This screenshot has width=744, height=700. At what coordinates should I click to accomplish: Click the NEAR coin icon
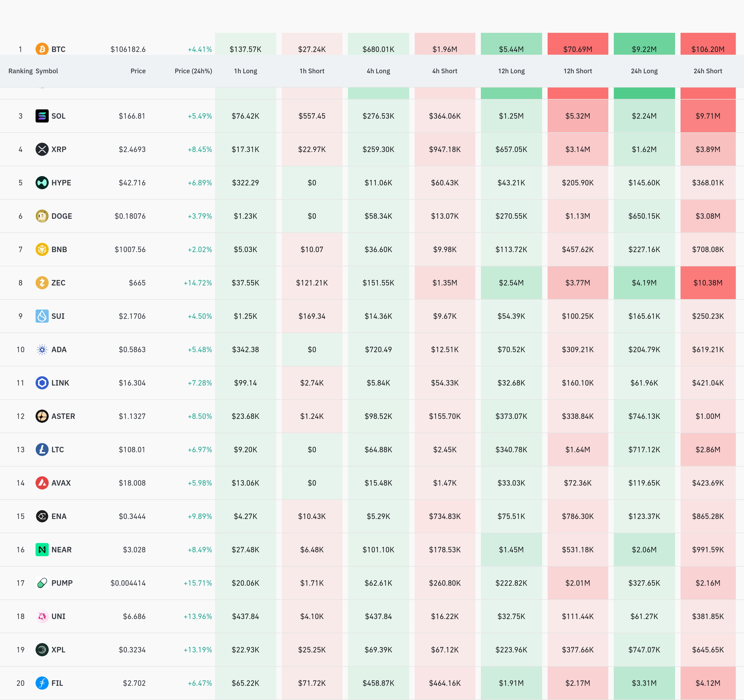[42, 550]
